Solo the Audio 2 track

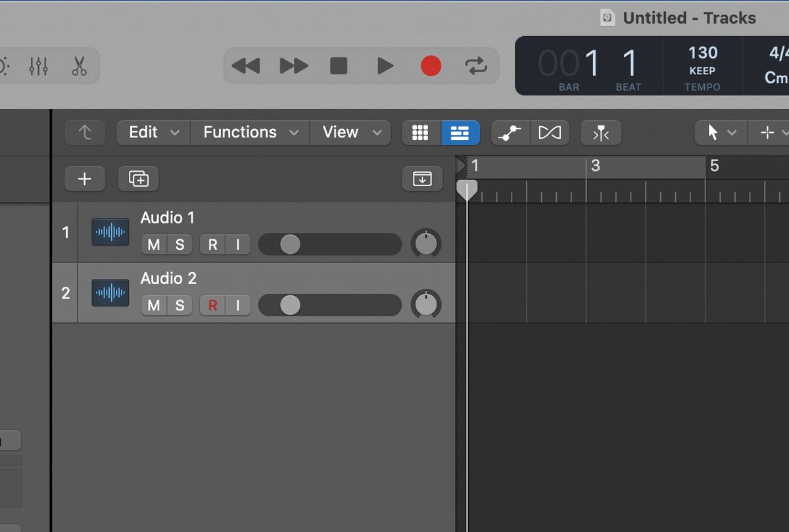point(179,304)
